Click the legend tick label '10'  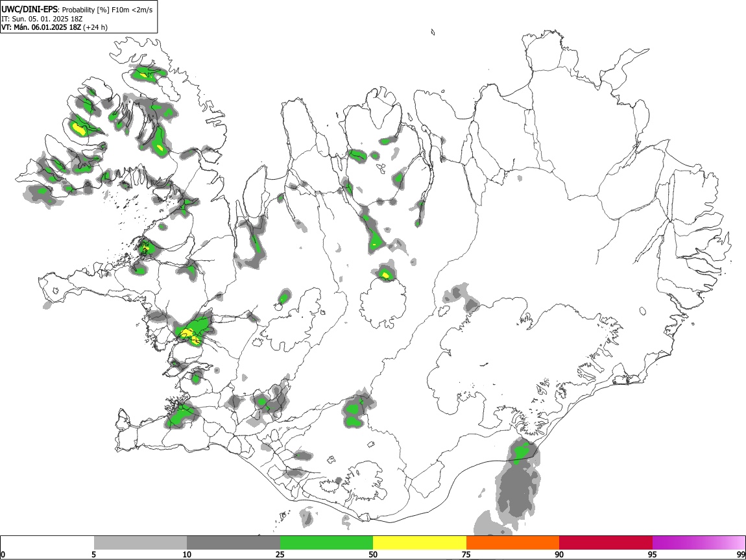click(187, 554)
